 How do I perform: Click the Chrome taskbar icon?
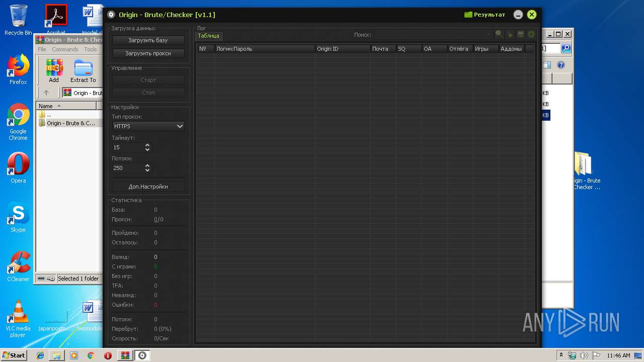coord(91,355)
